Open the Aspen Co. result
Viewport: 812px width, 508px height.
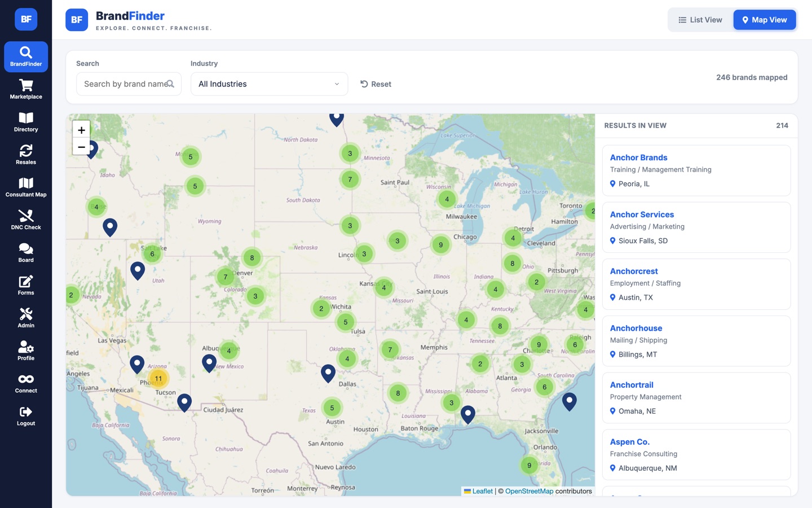(x=696, y=454)
